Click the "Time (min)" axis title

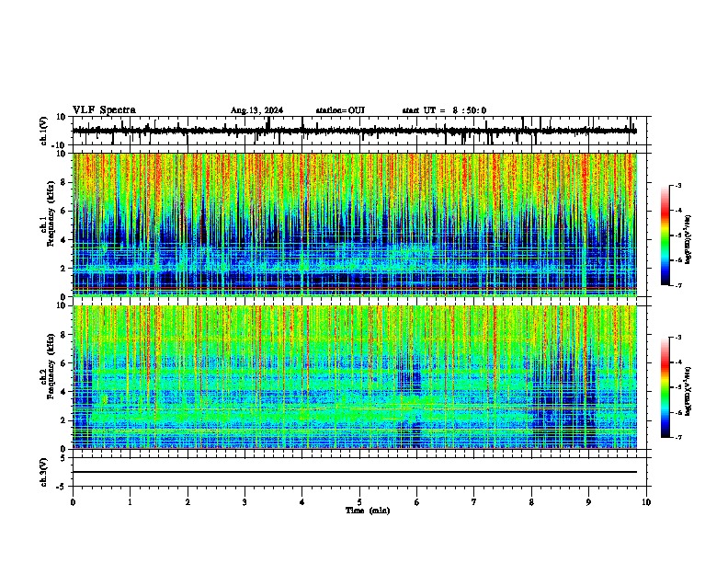(x=368, y=511)
